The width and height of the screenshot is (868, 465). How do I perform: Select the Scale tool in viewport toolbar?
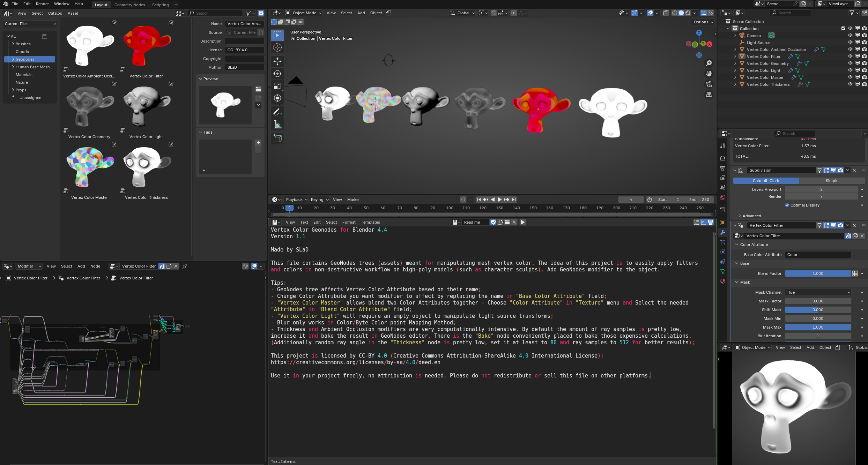[277, 86]
